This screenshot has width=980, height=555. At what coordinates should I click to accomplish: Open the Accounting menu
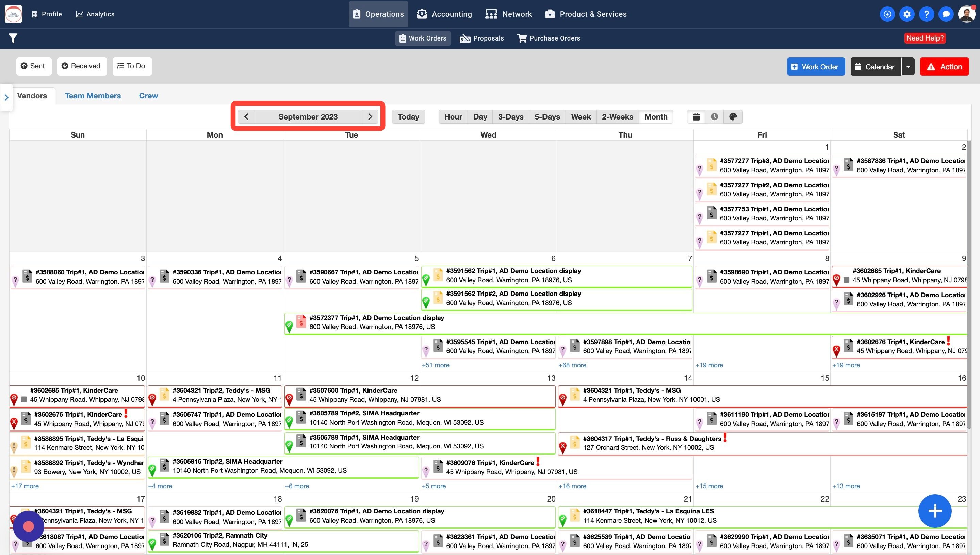pos(444,14)
